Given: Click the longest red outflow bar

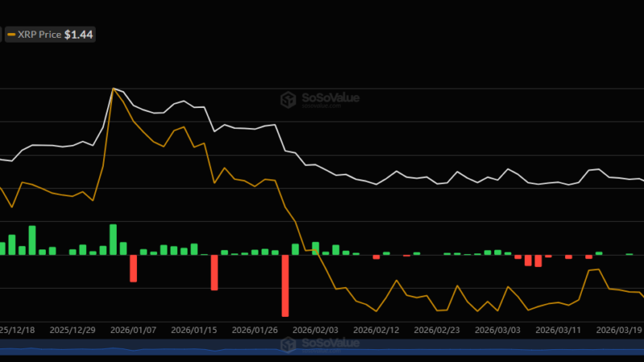Looking at the screenshot, I should 285,286.
